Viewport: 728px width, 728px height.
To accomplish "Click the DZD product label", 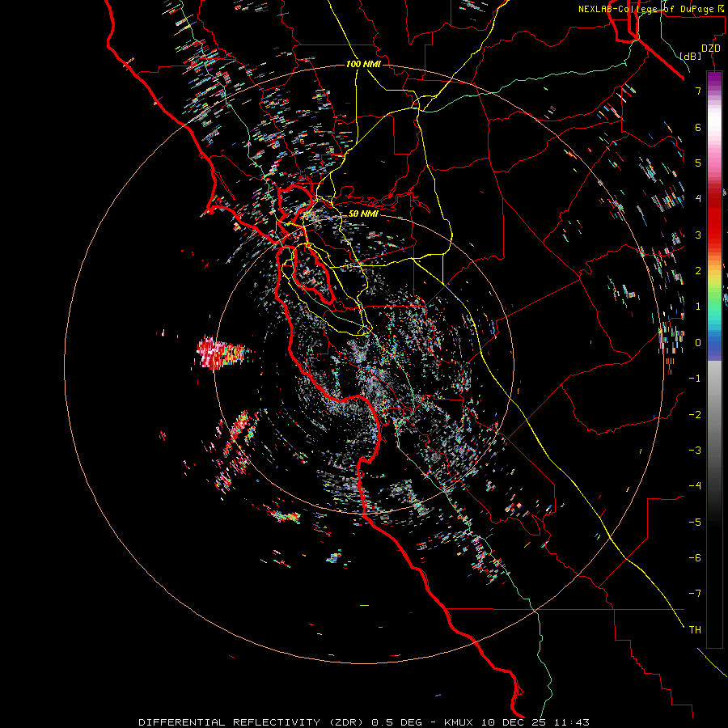I will (711, 48).
